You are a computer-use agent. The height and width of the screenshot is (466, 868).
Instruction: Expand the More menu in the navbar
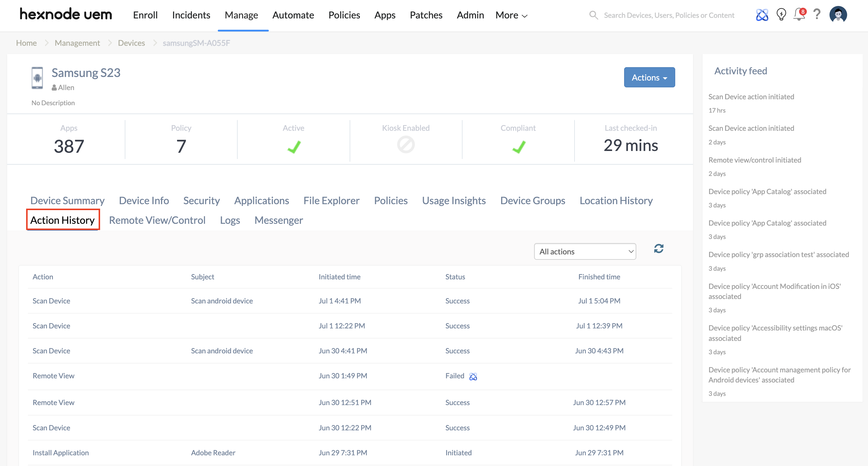pyautogui.click(x=511, y=15)
